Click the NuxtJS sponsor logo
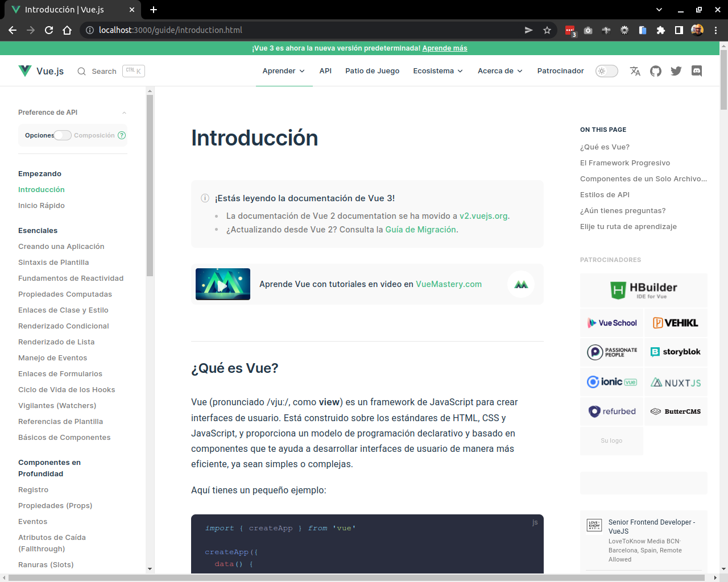Screen dimensions: 728x582 676,382
